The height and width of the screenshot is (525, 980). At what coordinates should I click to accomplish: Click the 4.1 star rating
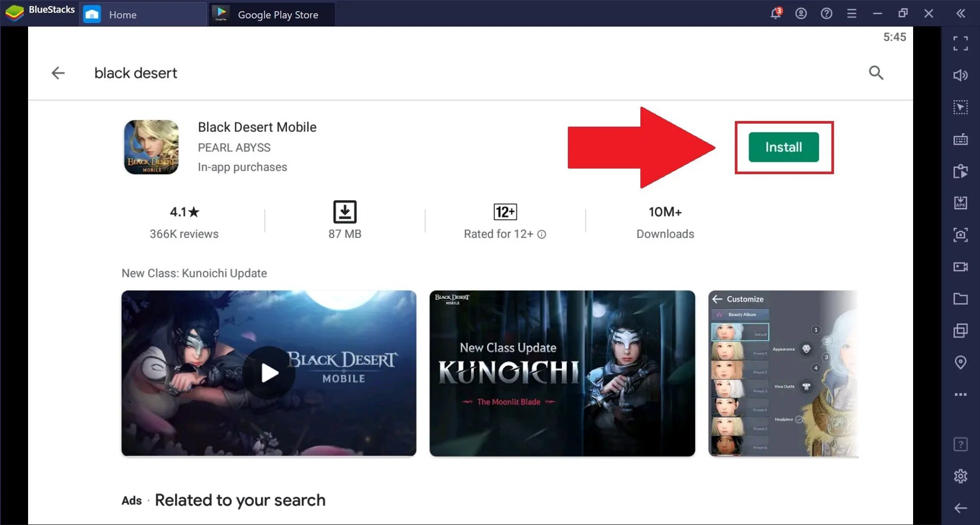click(x=184, y=212)
